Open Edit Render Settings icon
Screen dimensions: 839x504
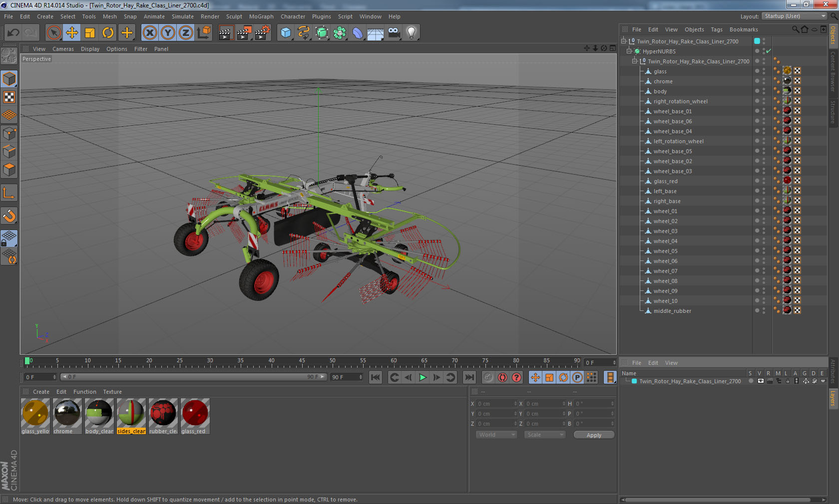point(262,33)
